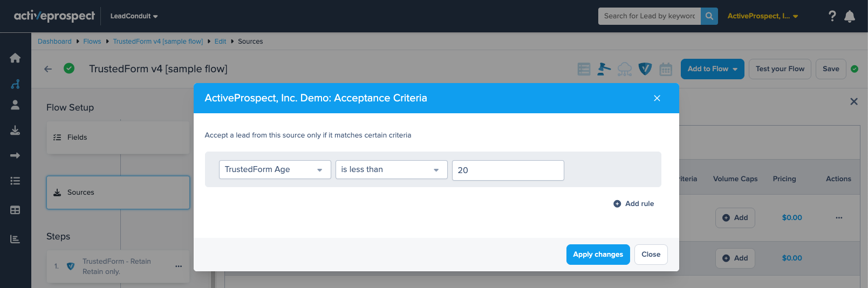Open TrustedForm v4 [sample flow] breadcrumb

pyautogui.click(x=158, y=42)
